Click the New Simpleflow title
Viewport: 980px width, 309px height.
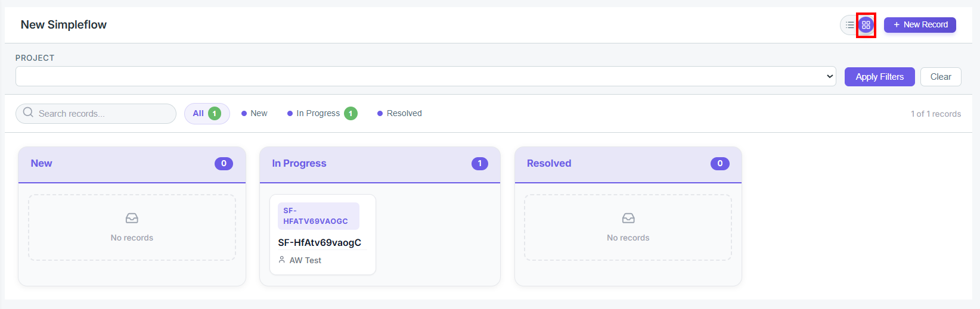tap(64, 24)
